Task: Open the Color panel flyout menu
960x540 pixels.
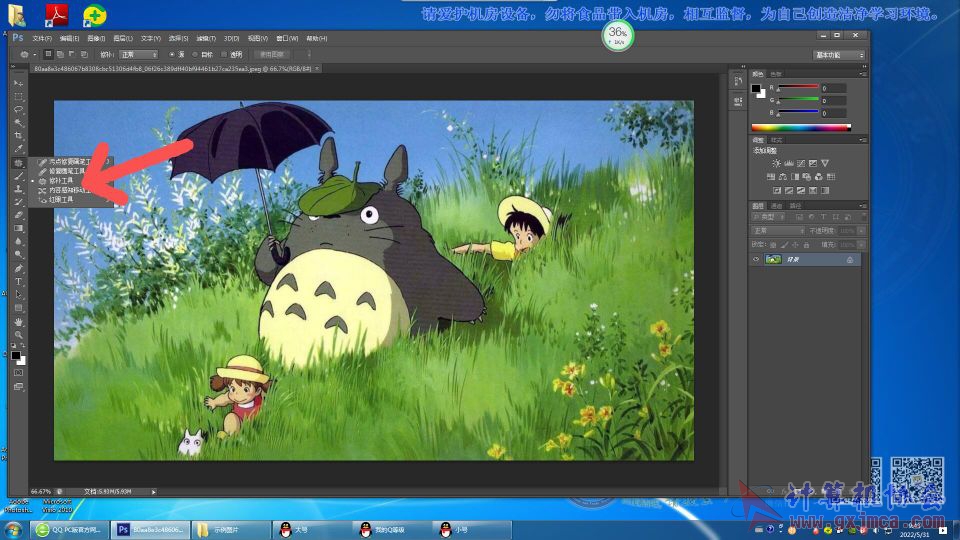Action: click(863, 74)
